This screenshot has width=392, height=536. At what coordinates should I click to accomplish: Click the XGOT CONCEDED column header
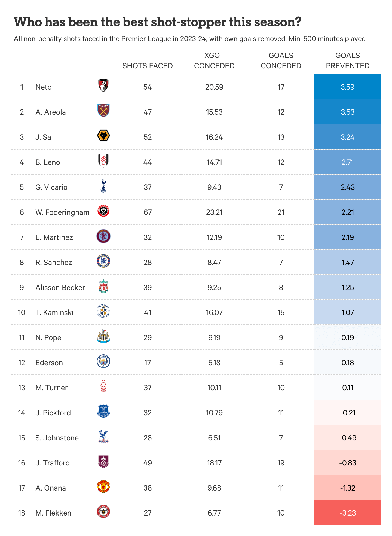pyautogui.click(x=214, y=61)
